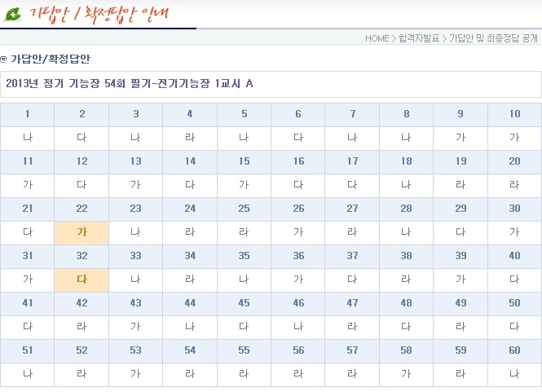Click the 가답안 / 확정답안 안내 page title
The height and width of the screenshot is (392, 542).
[x=103, y=14]
